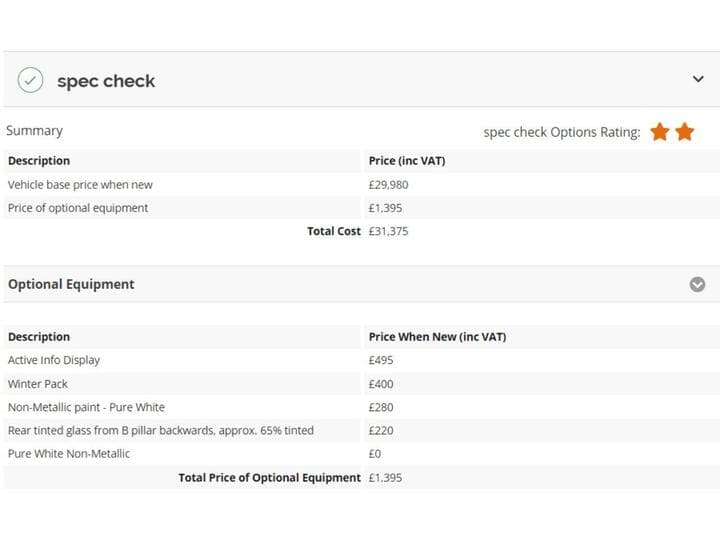This screenshot has height=540, width=720.
Task: Select the Active Info Display row
Action: [x=360, y=360]
